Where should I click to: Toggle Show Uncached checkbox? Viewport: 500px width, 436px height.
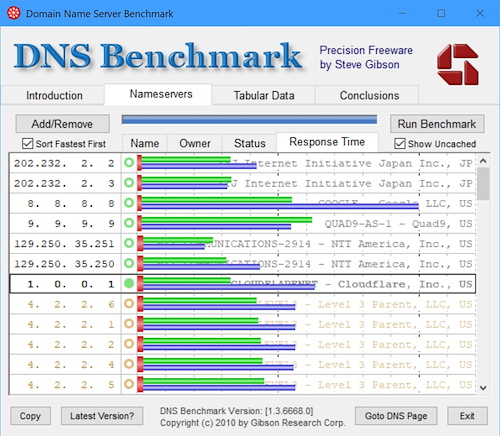(400, 144)
